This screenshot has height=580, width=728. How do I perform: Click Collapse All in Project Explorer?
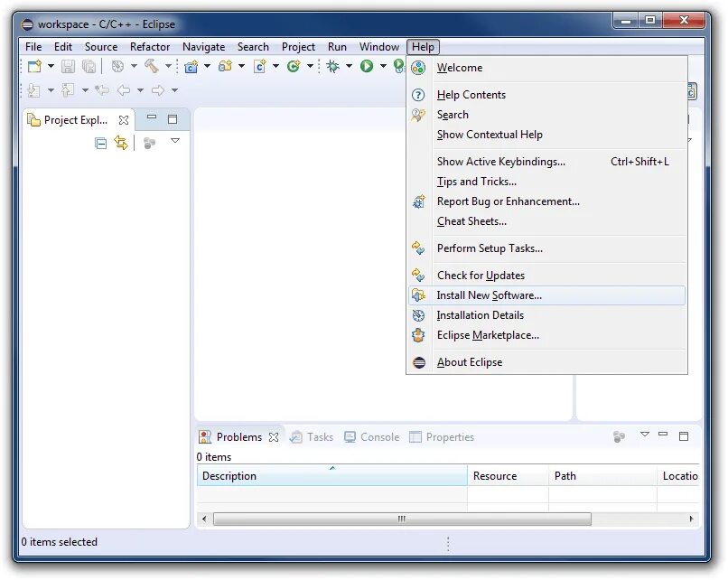click(x=101, y=143)
